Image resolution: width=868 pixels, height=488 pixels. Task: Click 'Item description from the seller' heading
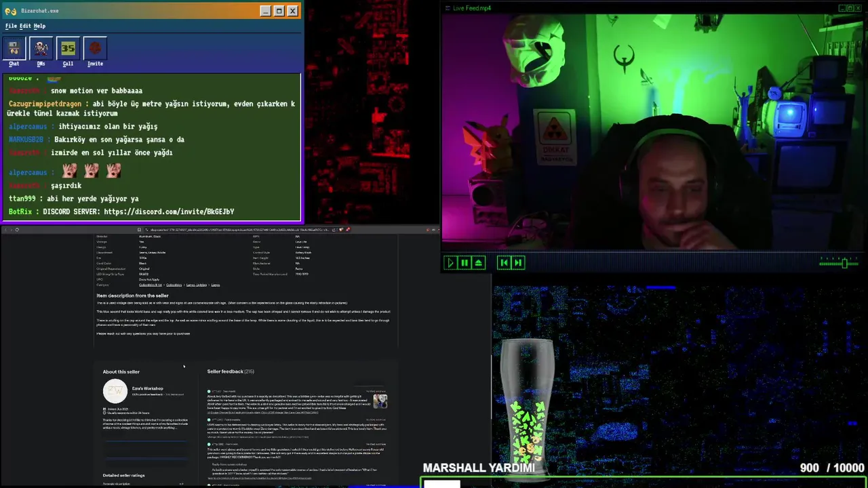pyautogui.click(x=132, y=296)
